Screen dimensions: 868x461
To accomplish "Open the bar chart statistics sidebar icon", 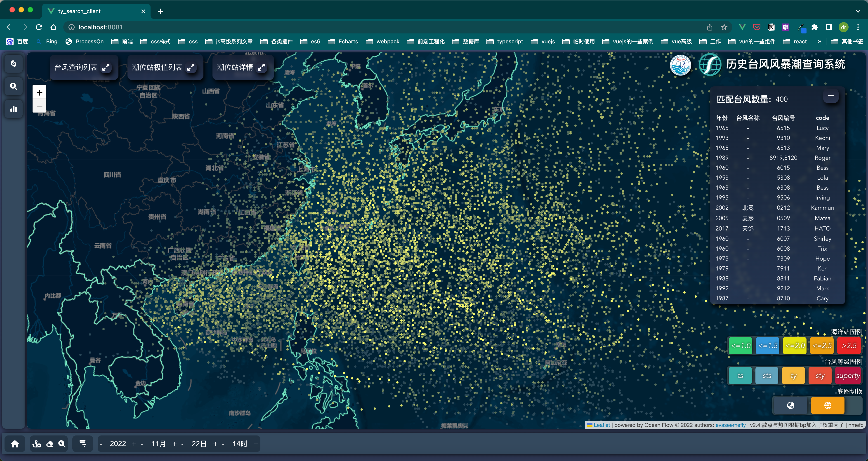I will pos(14,109).
